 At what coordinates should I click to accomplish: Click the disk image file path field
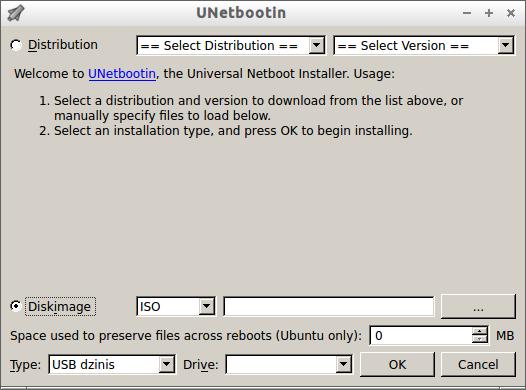click(x=329, y=307)
